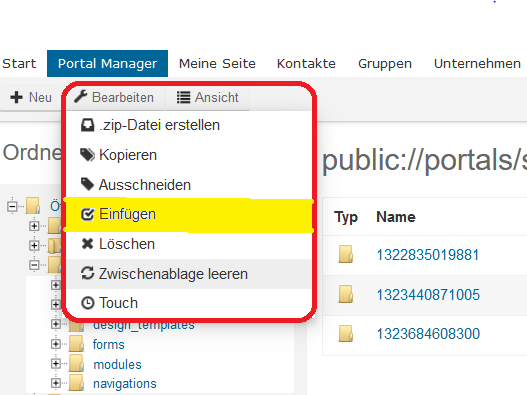Viewport: 527px width, 395px height.
Task: Choose Einfügen from the menu
Action: tap(189, 214)
